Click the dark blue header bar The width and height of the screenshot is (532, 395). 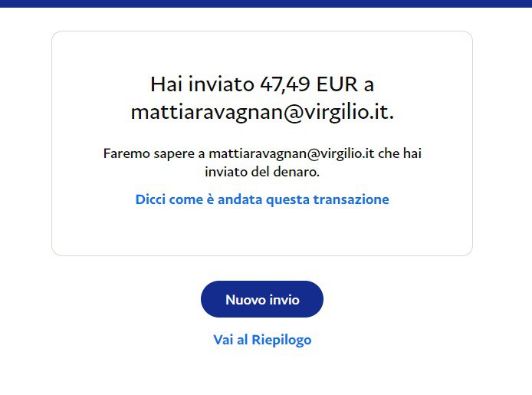tap(266, 3)
